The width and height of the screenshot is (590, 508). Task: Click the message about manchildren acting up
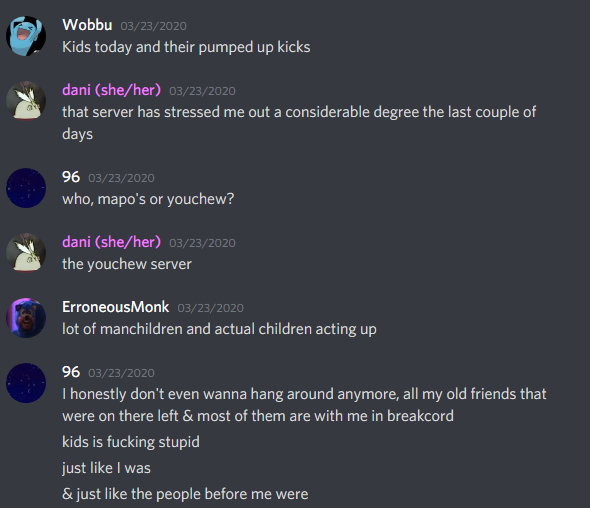[219, 329]
